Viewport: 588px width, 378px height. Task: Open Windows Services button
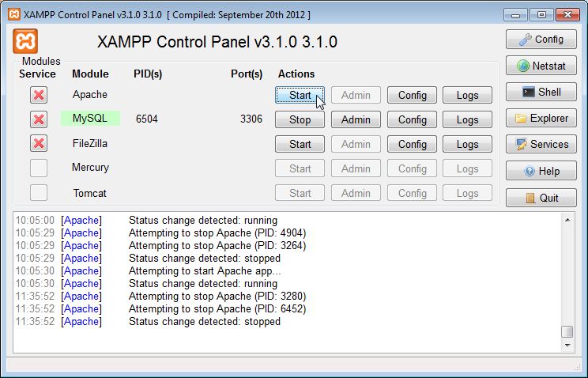click(x=541, y=144)
